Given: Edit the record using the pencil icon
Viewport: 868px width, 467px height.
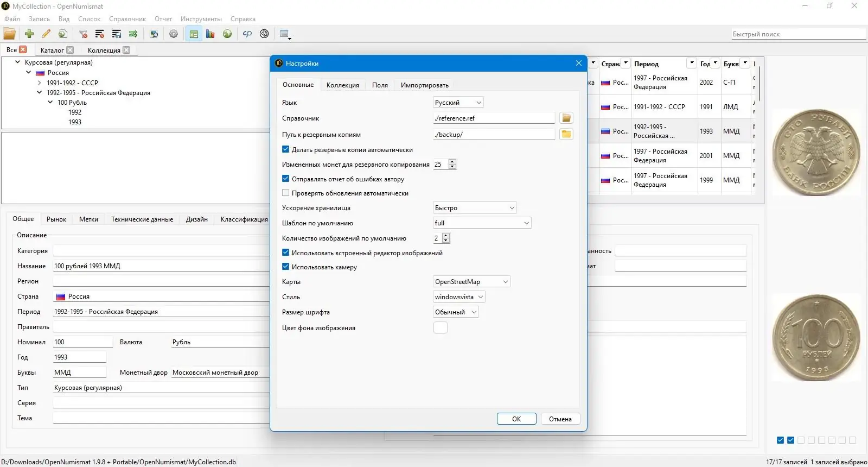Looking at the screenshot, I should coord(46,34).
